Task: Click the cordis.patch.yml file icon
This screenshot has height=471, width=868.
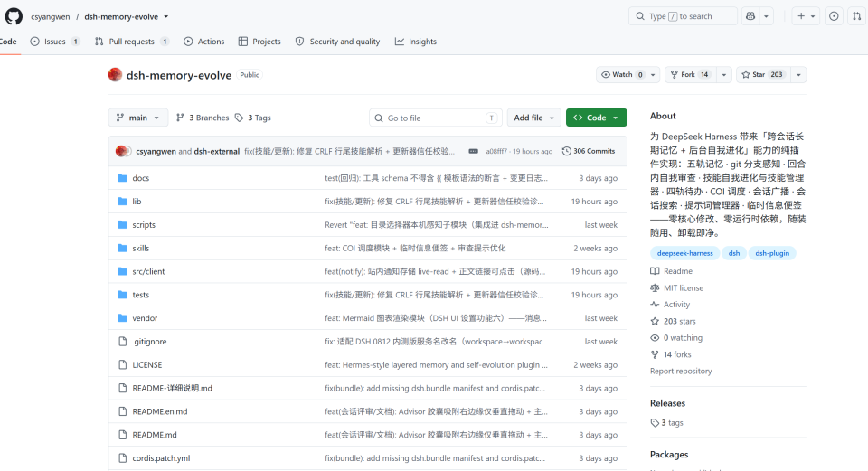Action: click(x=122, y=457)
